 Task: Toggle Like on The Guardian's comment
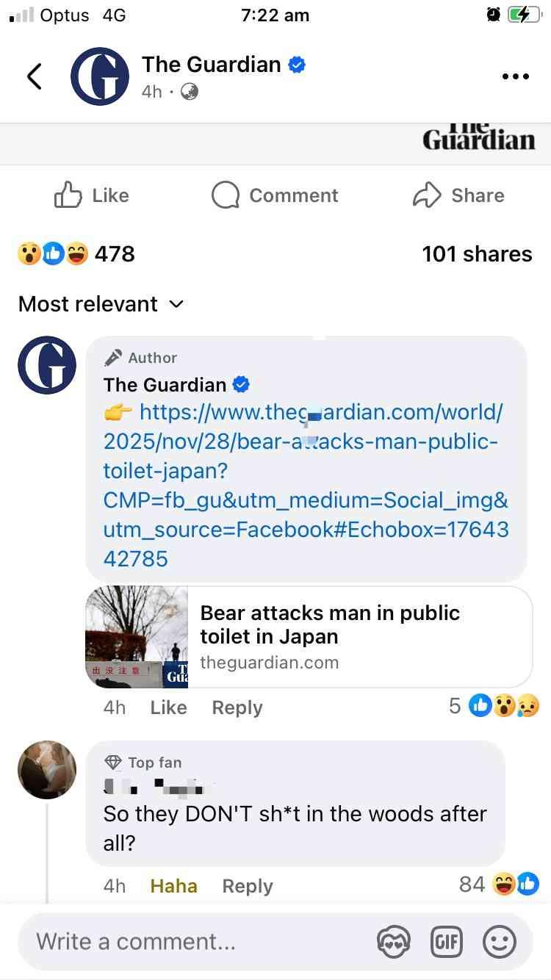pos(168,707)
